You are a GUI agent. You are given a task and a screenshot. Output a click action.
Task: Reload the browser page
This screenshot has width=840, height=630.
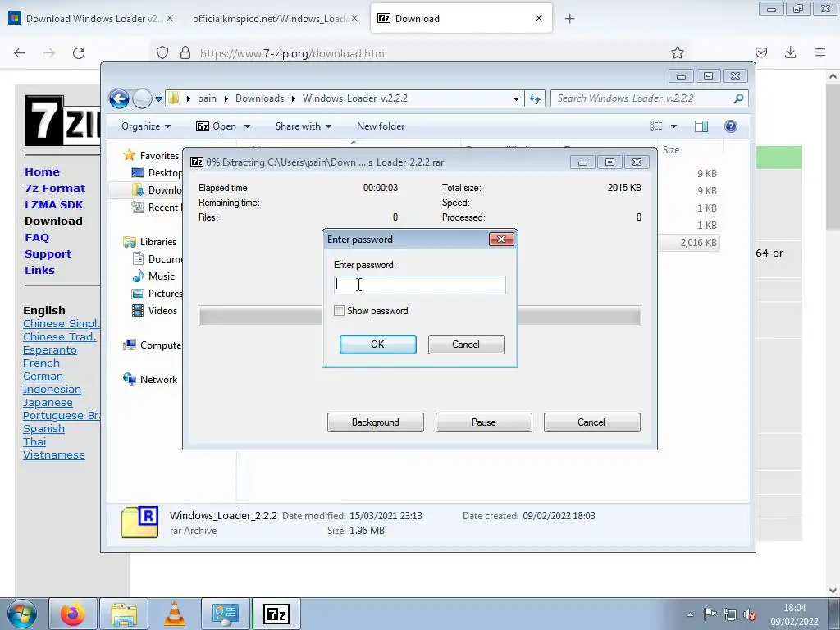click(79, 53)
